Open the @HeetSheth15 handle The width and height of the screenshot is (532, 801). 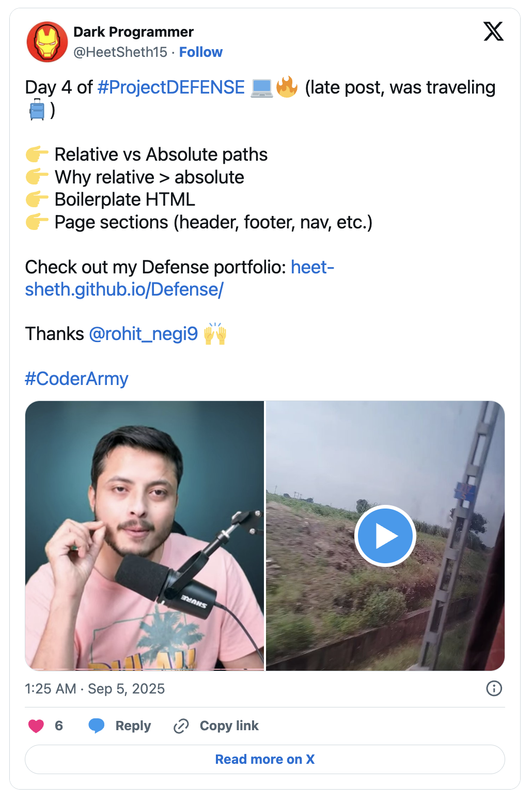point(120,52)
